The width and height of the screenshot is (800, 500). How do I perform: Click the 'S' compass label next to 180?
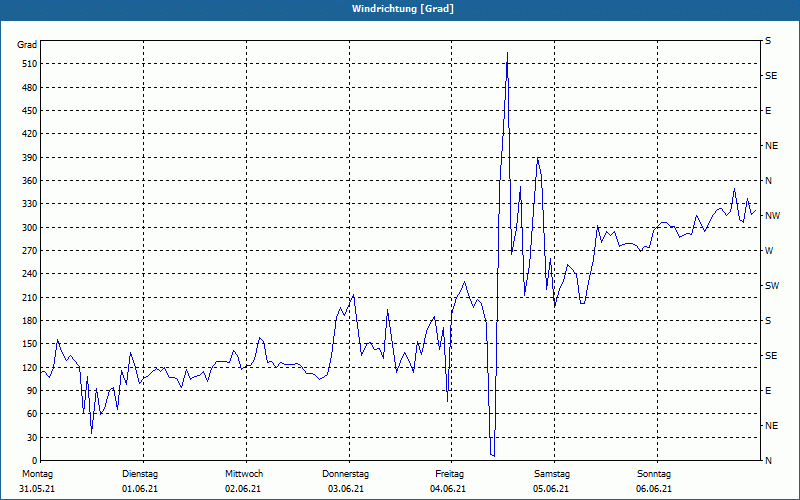tap(768, 321)
